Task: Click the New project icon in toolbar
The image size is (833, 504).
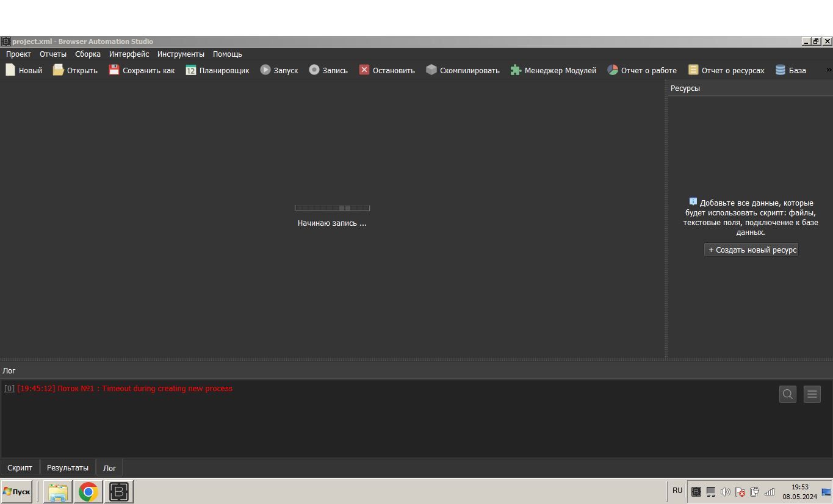Action: pyautogui.click(x=10, y=70)
